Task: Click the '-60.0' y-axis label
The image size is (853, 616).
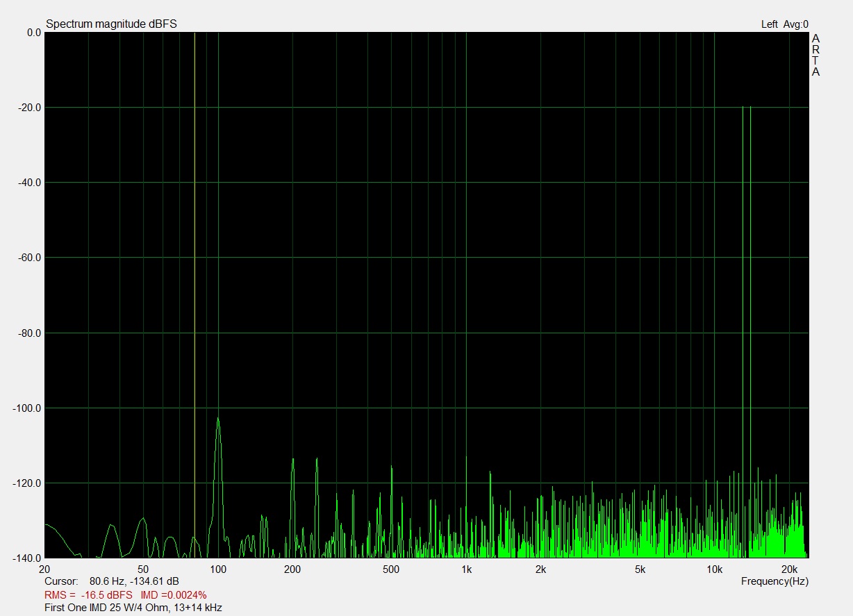Action: pyautogui.click(x=29, y=258)
